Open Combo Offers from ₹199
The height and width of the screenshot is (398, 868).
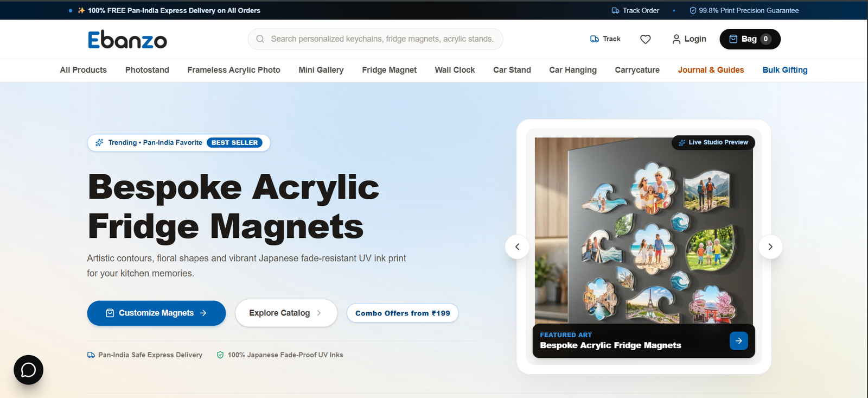[x=403, y=313]
